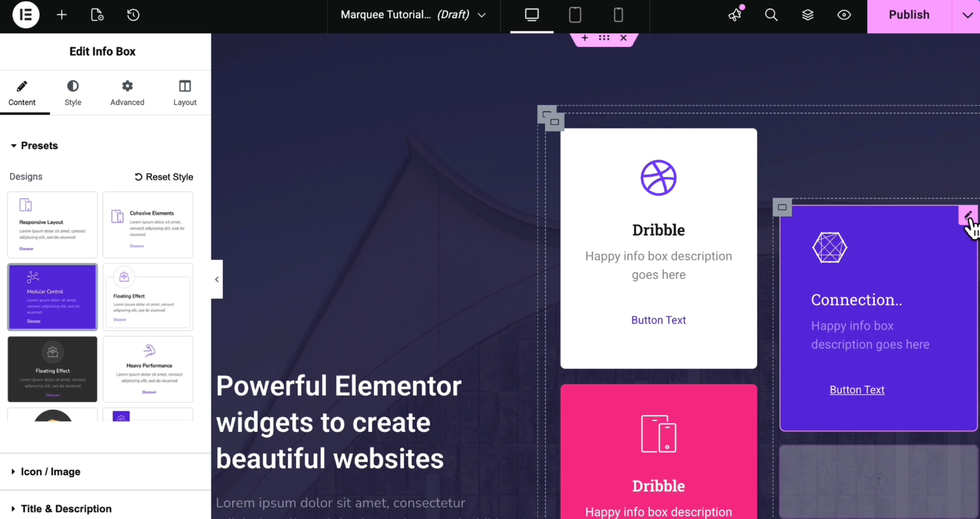The image size is (980, 519).
Task: Collapse the editor panel with arrow handle
Action: tap(217, 279)
